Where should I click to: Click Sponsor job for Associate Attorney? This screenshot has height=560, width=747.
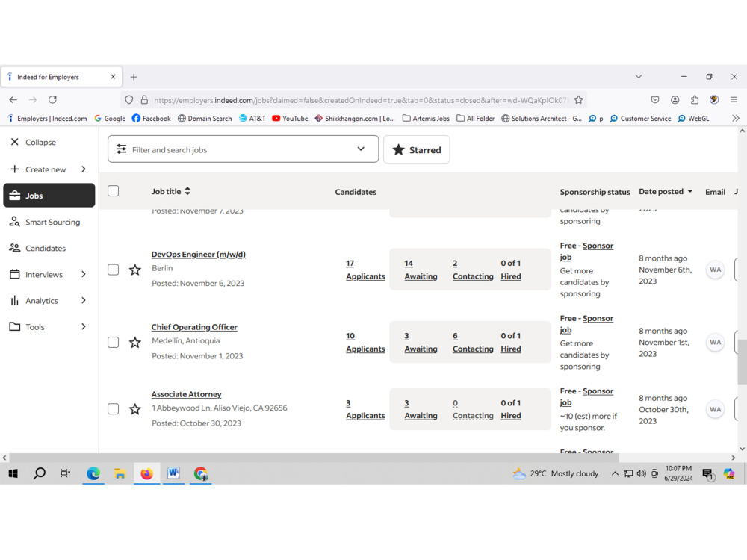coord(586,396)
